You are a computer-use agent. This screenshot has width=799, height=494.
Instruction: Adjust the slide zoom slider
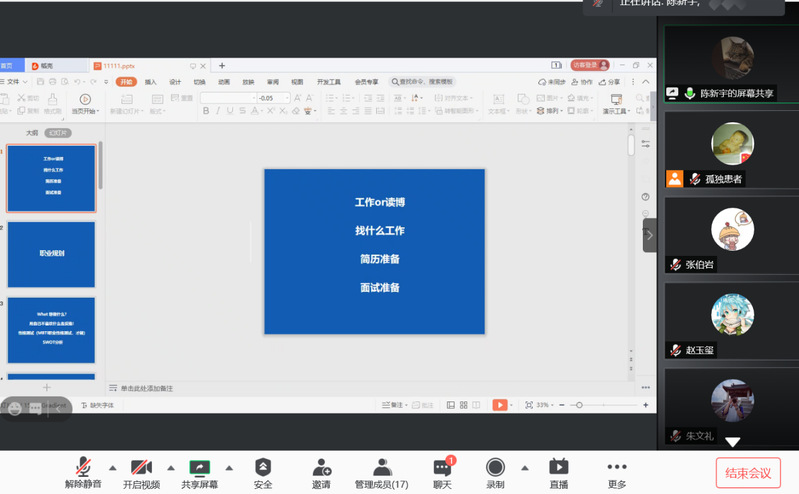point(579,405)
